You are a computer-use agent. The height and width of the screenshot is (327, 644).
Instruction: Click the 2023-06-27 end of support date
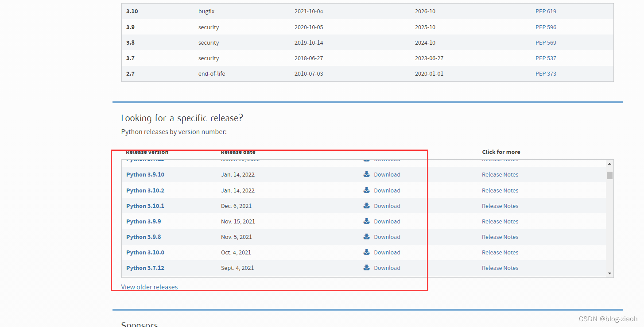(429, 58)
